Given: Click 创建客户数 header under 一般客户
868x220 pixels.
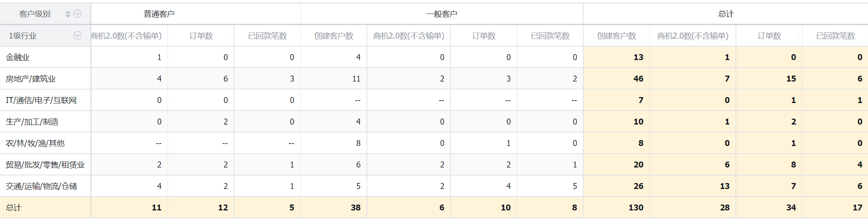Looking at the screenshot, I should pos(334,36).
